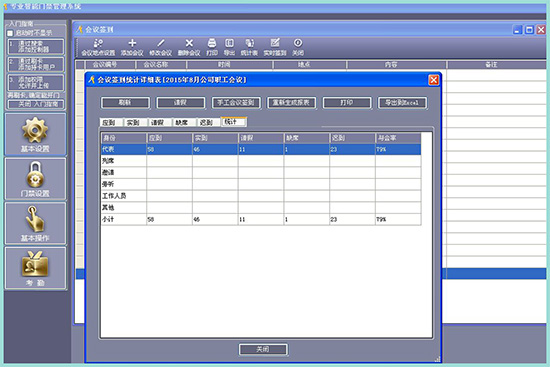This screenshot has width=550, height=367.
Task: Select the 缺席 tab
Action: [184, 122]
